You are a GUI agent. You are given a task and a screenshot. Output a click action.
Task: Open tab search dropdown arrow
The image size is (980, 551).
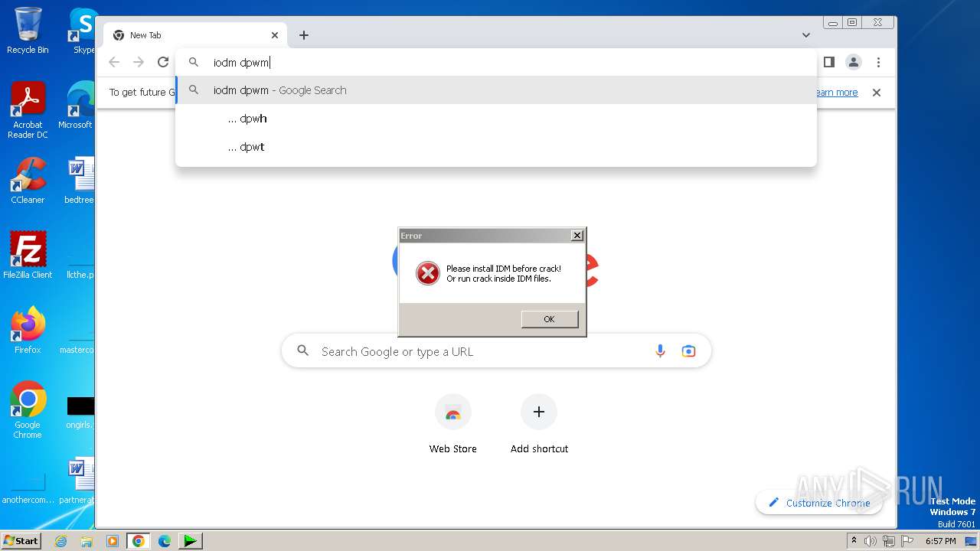point(806,35)
